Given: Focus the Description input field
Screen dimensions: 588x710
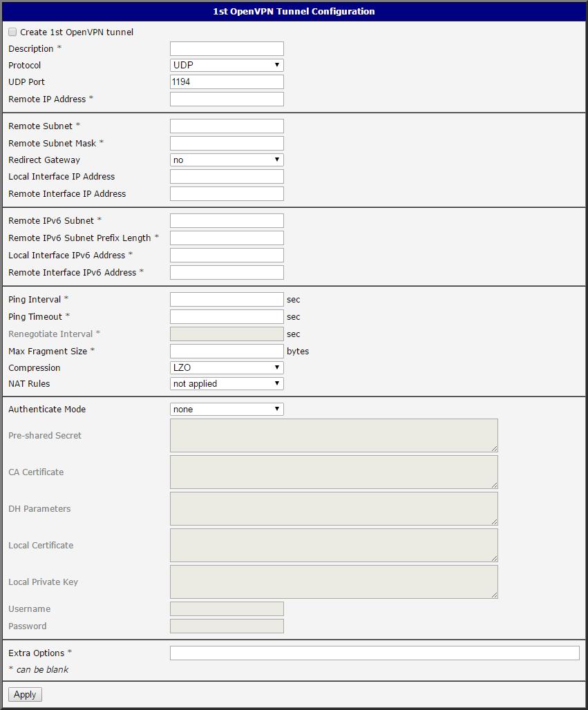Looking at the screenshot, I should pyautogui.click(x=227, y=48).
